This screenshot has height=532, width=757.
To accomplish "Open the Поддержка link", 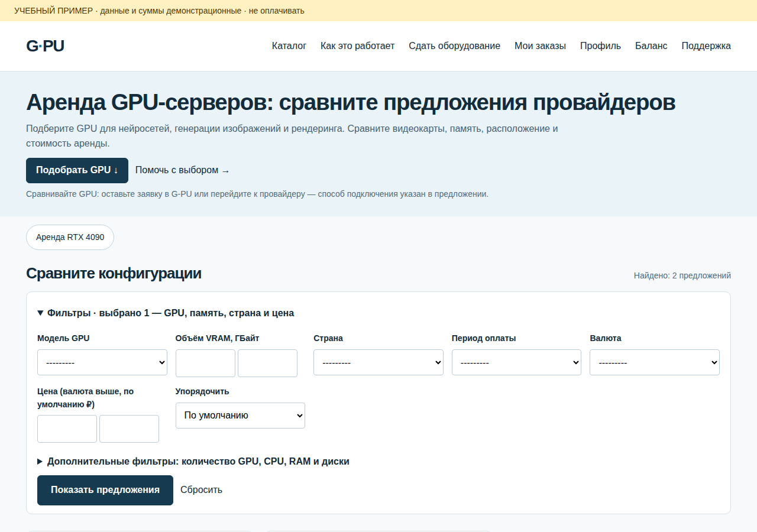I will click(706, 46).
